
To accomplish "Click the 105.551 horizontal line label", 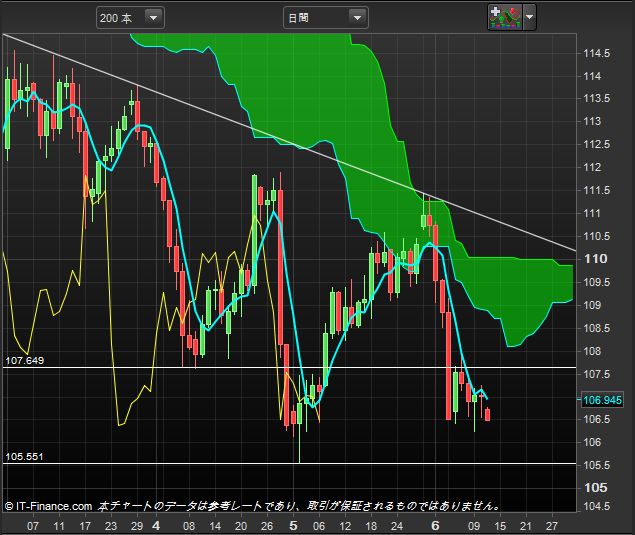I will [24, 456].
